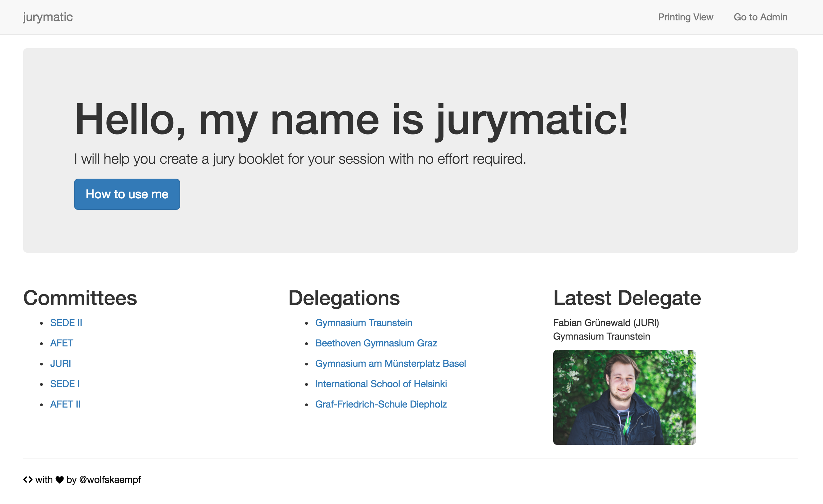Viewport: 823px width, 504px height.
Task: Click the Delegations section heading
Action: [344, 298]
